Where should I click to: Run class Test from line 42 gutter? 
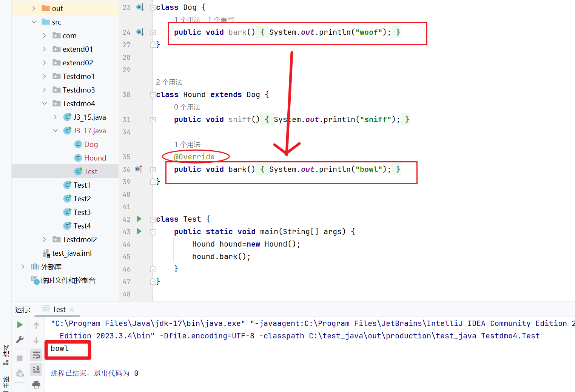coord(139,219)
